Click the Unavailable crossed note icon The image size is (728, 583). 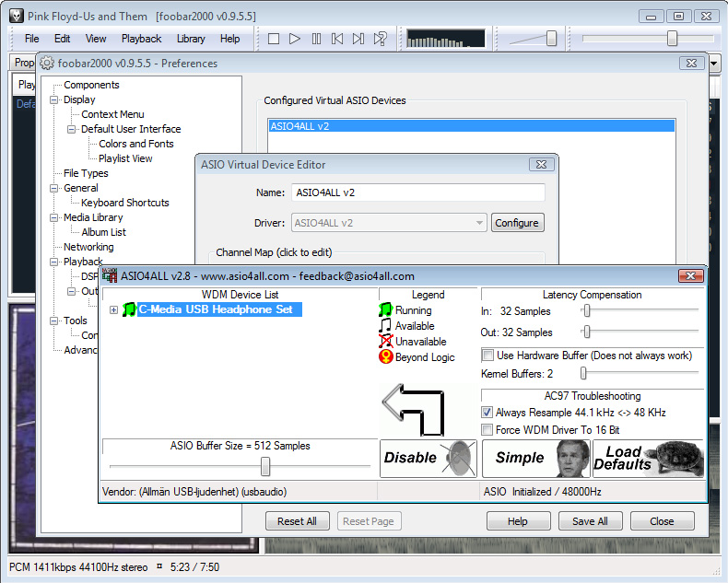pos(385,341)
